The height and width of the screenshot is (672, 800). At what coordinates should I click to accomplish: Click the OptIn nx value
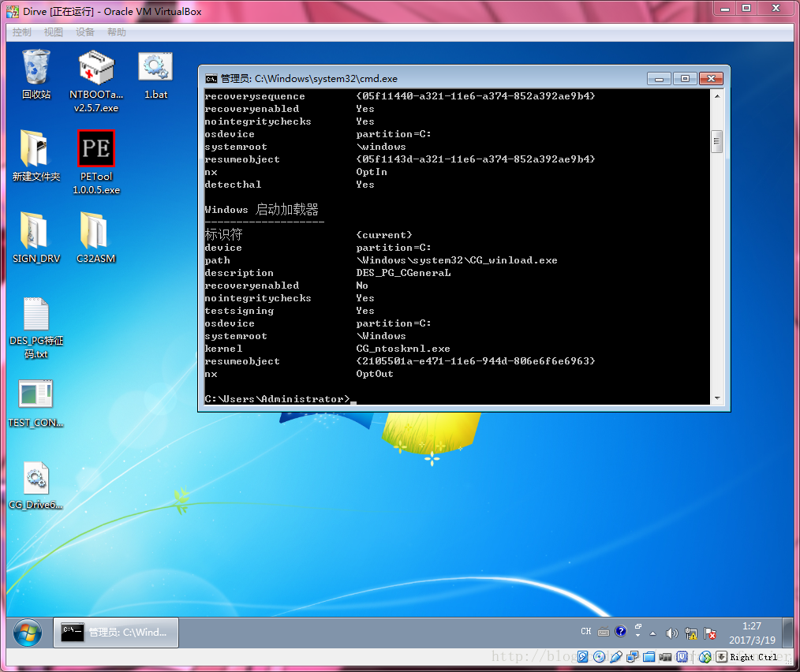[x=372, y=172]
